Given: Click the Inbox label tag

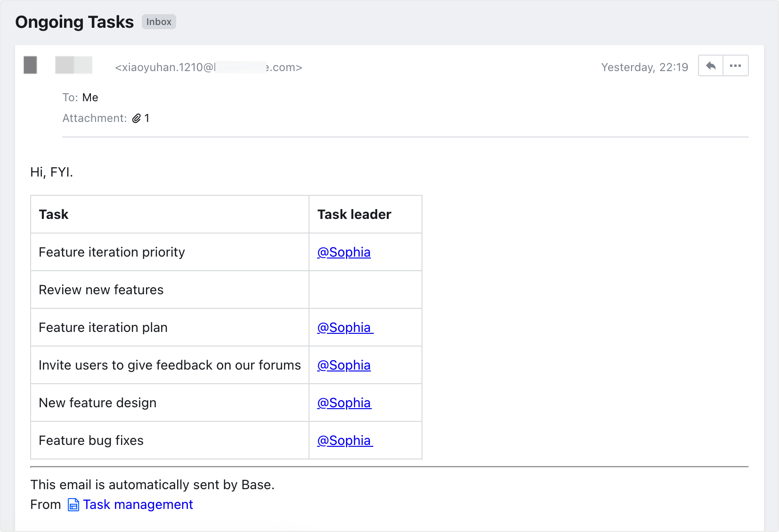Looking at the screenshot, I should point(159,22).
